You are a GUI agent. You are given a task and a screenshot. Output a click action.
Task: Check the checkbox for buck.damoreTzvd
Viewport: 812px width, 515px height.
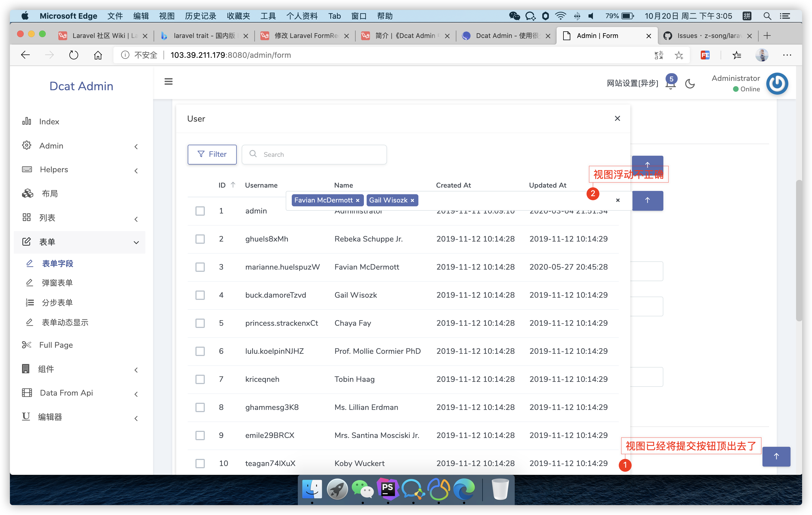coord(200,295)
